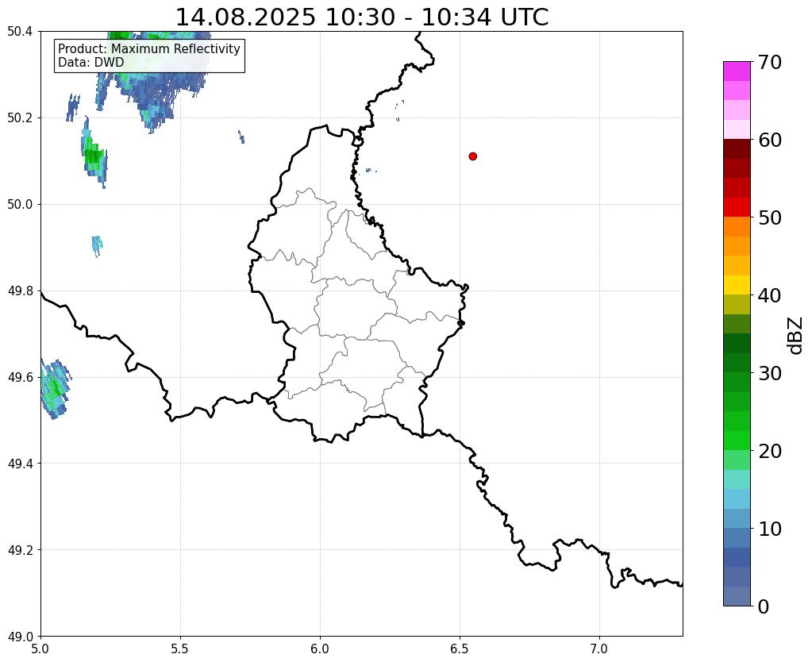Pick the dark maroon band below 60

[x=737, y=149]
